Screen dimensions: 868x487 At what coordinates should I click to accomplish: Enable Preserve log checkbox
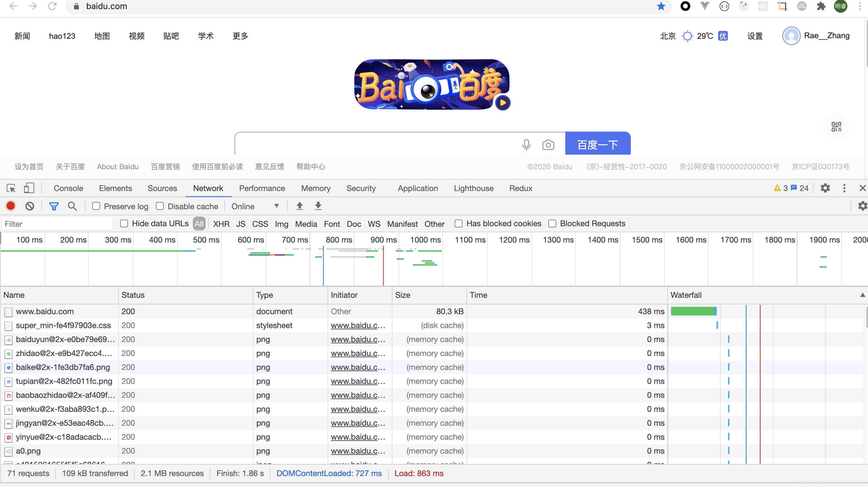(96, 206)
